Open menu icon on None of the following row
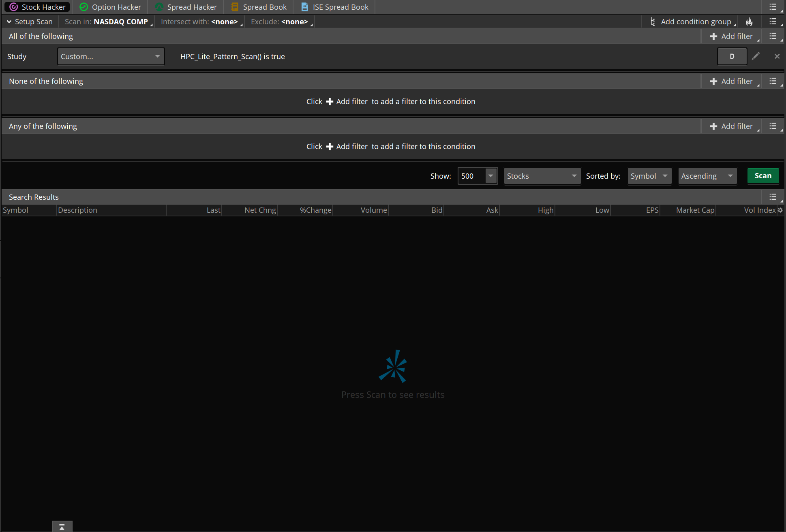Viewport: 786px width, 532px height. pyautogui.click(x=773, y=81)
